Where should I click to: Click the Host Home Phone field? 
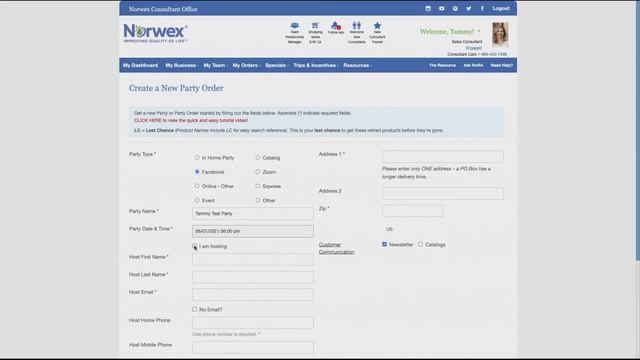[x=253, y=322]
